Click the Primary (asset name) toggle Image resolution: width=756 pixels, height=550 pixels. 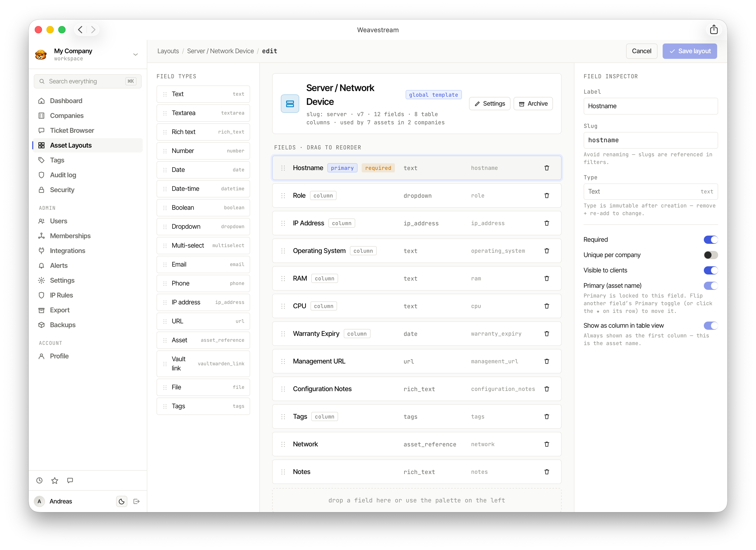coord(710,286)
